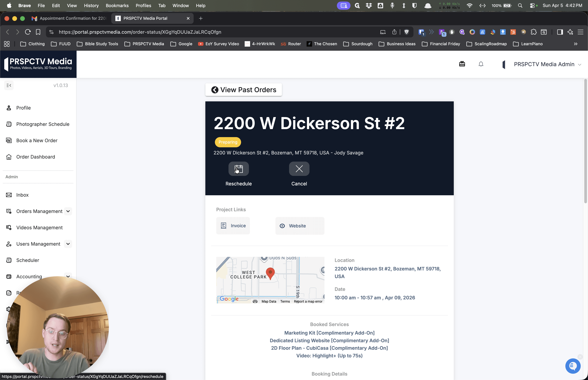Switch to Gmail Appointment Confirmation tab

tap(69, 18)
